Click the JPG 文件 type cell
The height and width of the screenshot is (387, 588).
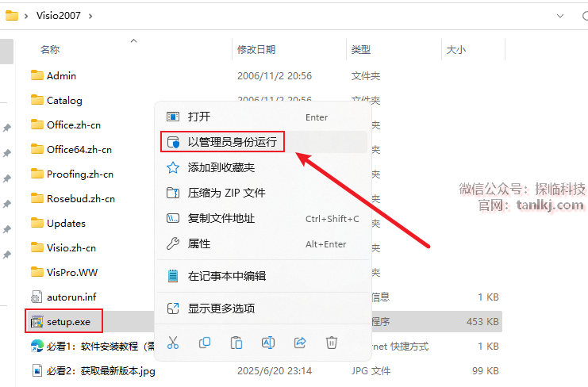click(x=371, y=371)
